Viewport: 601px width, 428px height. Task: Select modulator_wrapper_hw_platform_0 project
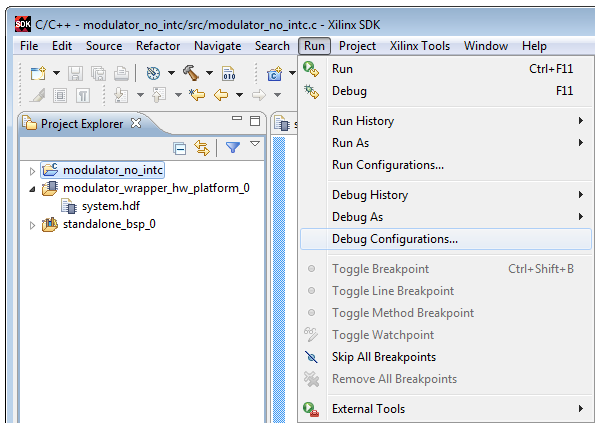[x=146, y=188]
